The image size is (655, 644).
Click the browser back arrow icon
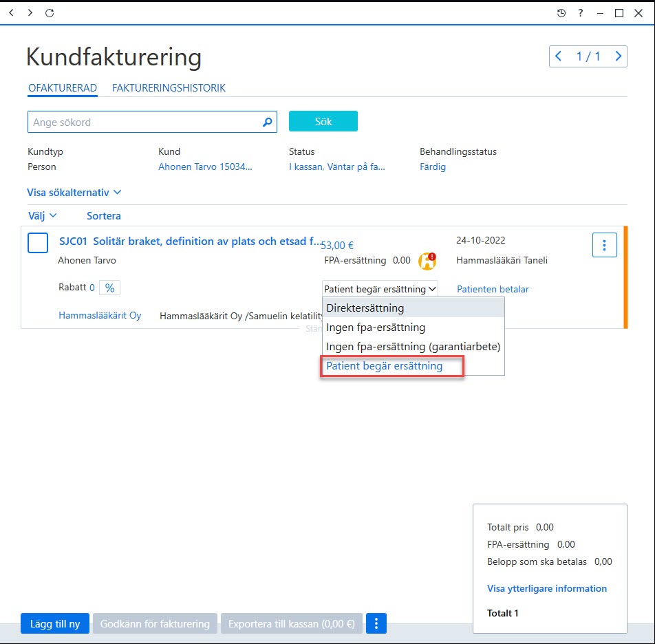[12, 13]
